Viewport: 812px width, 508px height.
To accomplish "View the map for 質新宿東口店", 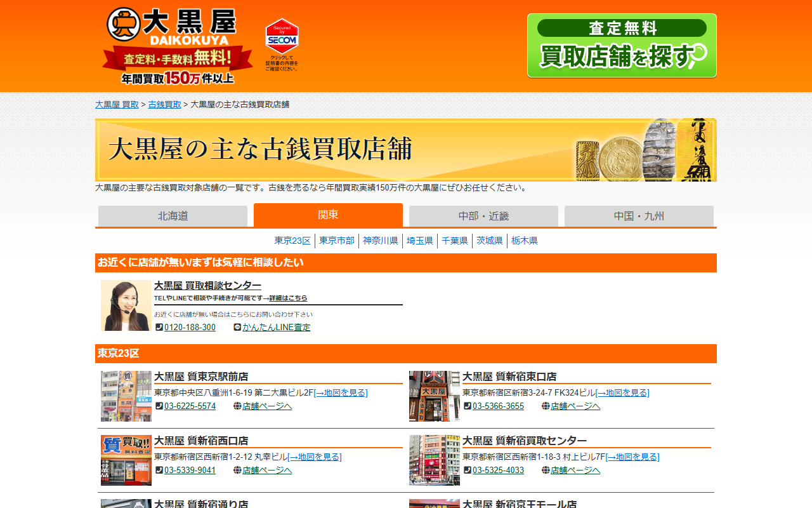I will 622,393.
